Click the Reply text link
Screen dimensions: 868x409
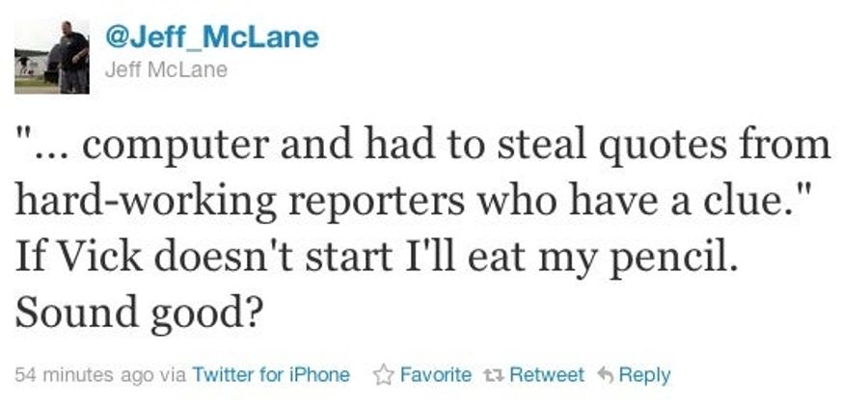click(x=644, y=375)
